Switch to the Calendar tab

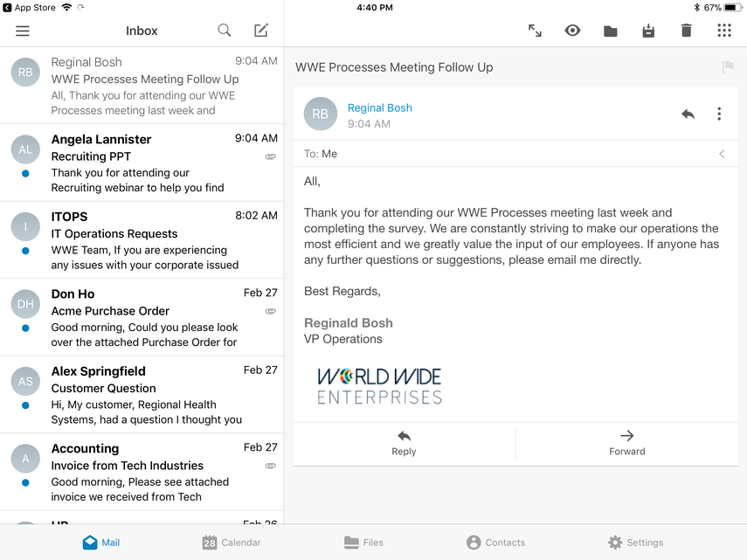[x=232, y=543]
